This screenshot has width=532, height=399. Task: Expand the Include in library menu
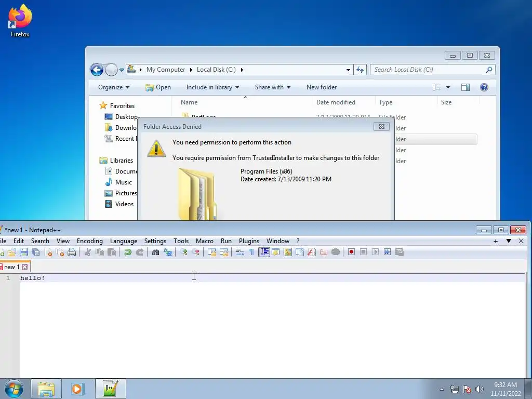212,87
